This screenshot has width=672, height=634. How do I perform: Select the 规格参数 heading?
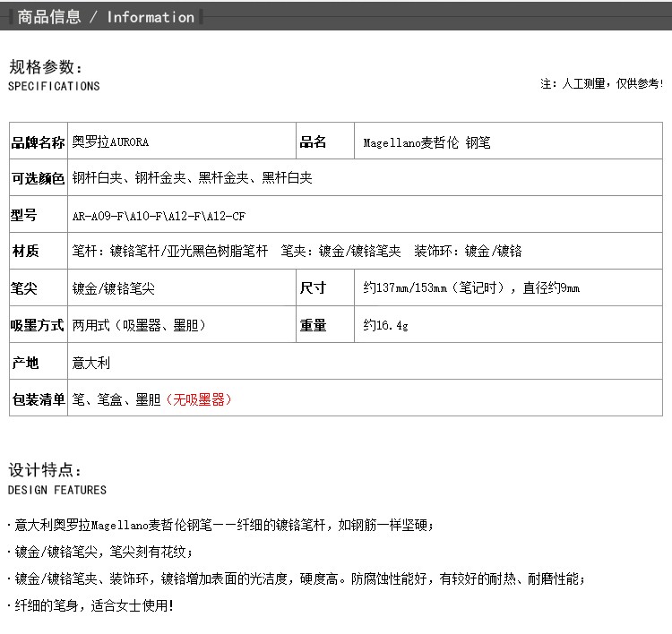click(46, 67)
